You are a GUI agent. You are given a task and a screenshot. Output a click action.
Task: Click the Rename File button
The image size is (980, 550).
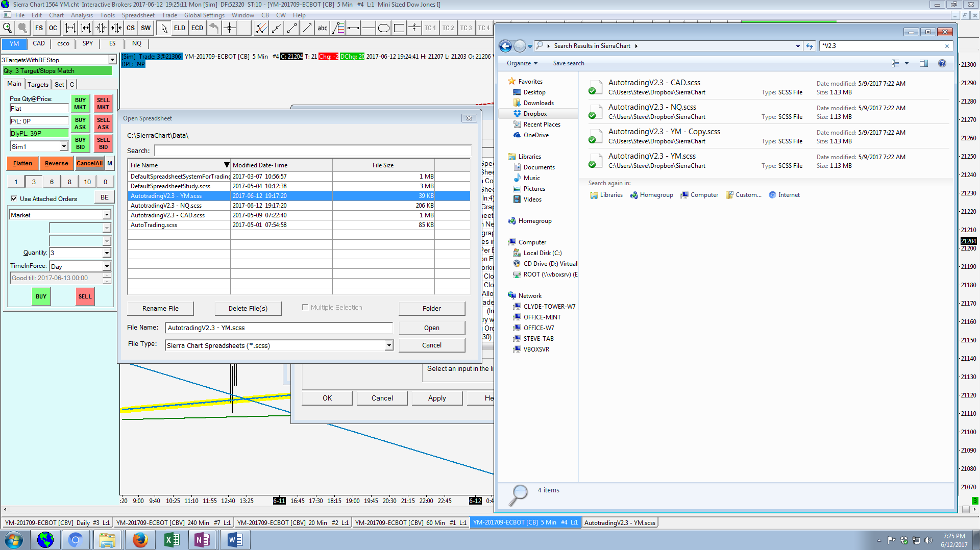[x=160, y=308]
